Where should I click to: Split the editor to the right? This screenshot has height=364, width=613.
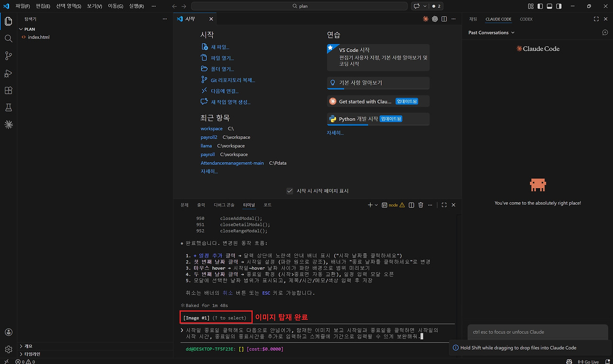444,19
